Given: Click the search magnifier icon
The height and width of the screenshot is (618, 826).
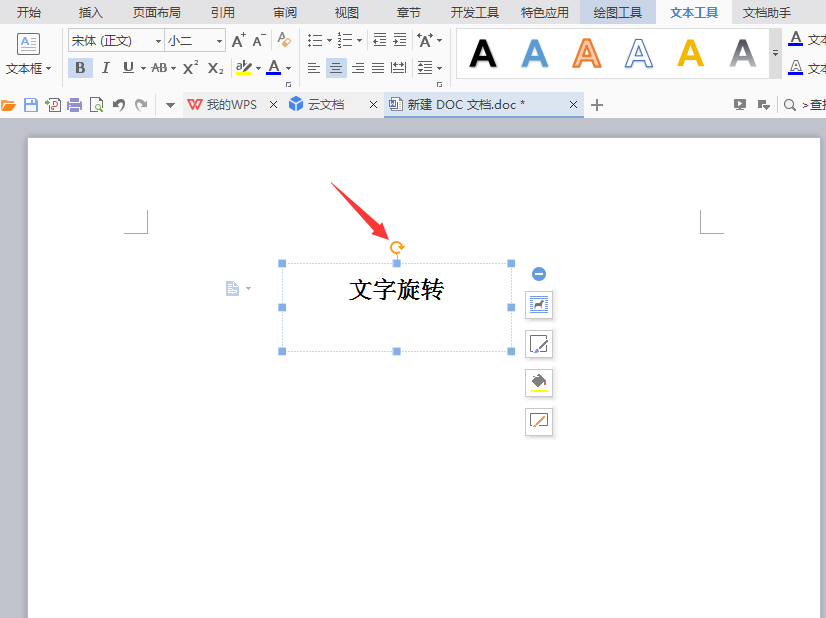Looking at the screenshot, I should click(789, 105).
